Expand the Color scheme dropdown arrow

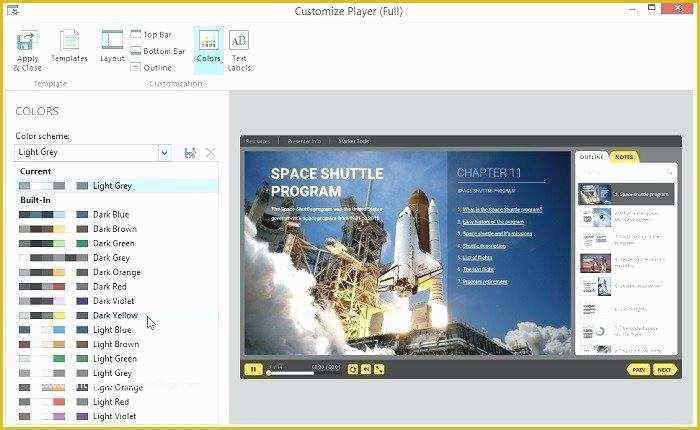165,153
